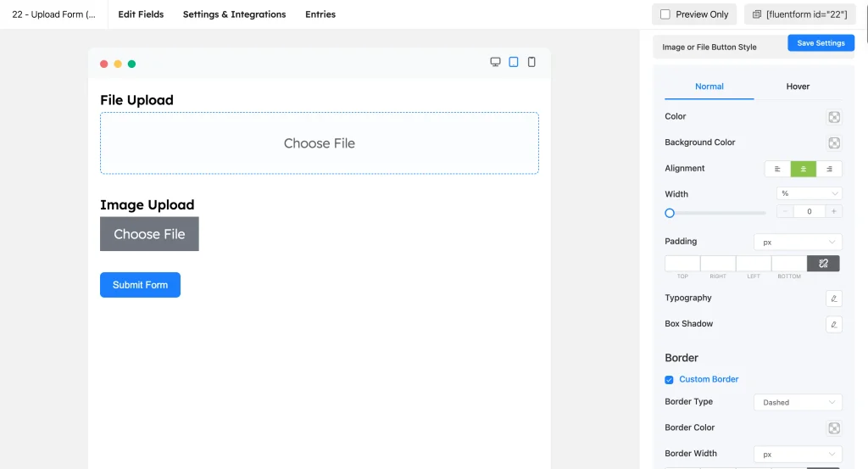868x469 pixels.
Task: Open the Color picker swatch
Action: [x=834, y=117]
